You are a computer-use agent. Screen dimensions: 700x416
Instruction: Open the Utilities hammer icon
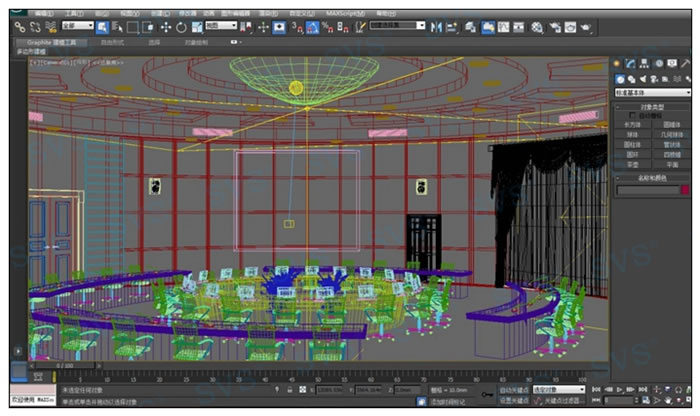[x=684, y=63]
